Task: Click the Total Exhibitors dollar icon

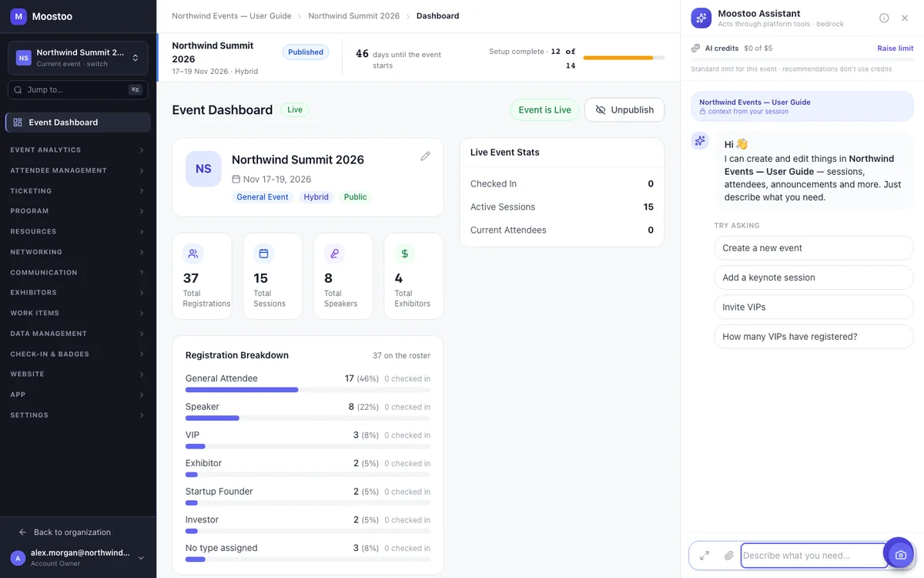Action: coord(405,253)
